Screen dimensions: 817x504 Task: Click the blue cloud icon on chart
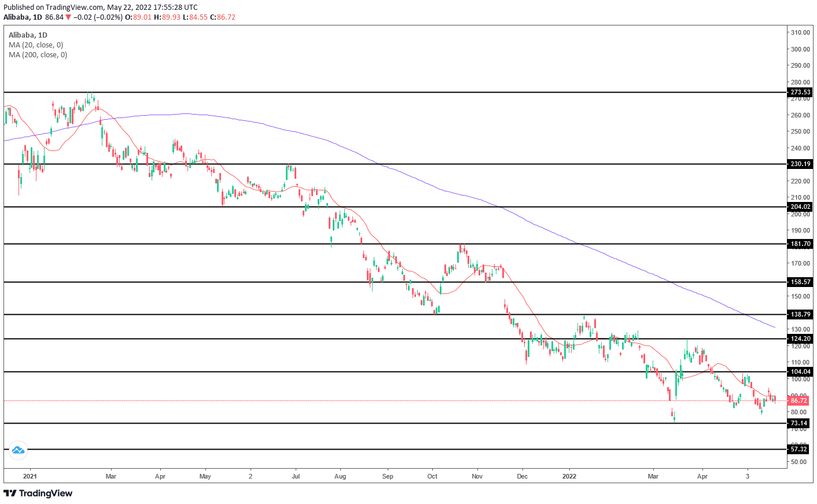click(18, 450)
